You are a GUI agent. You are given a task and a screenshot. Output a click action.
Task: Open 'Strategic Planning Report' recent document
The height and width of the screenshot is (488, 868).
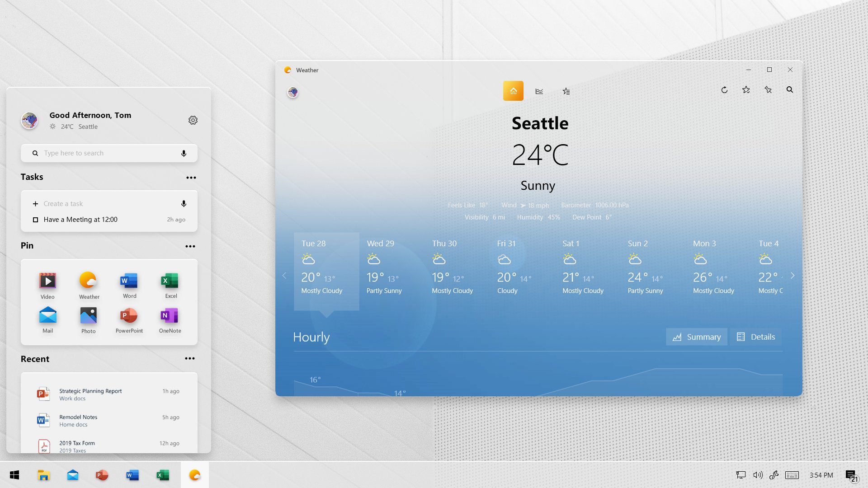[x=90, y=394]
